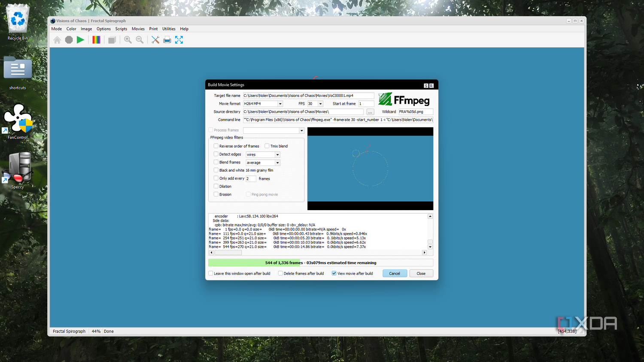The image size is (644, 362).
Task: Open the Utilities menu
Action: pyautogui.click(x=169, y=29)
